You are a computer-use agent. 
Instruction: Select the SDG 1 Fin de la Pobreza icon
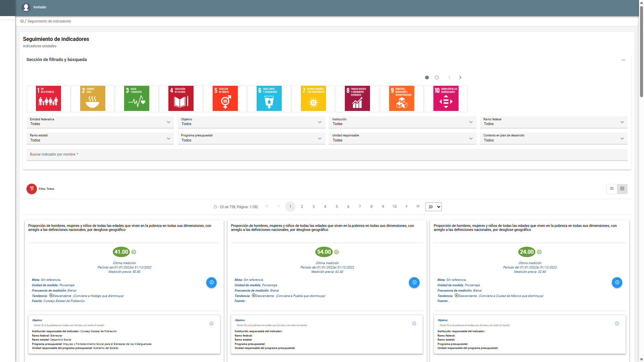tap(48, 99)
